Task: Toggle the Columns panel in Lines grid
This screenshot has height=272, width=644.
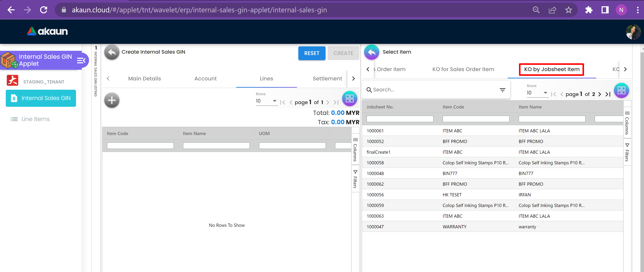Action: pyautogui.click(x=355, y=149)
